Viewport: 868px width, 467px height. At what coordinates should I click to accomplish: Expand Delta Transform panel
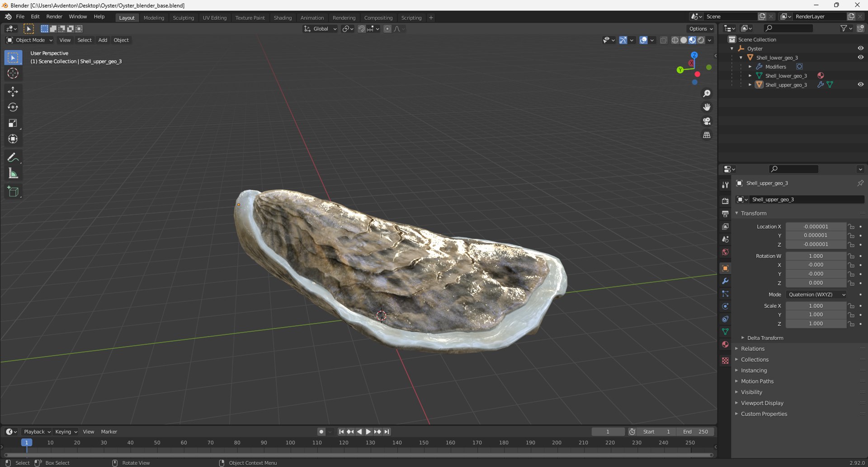(765, 338)
